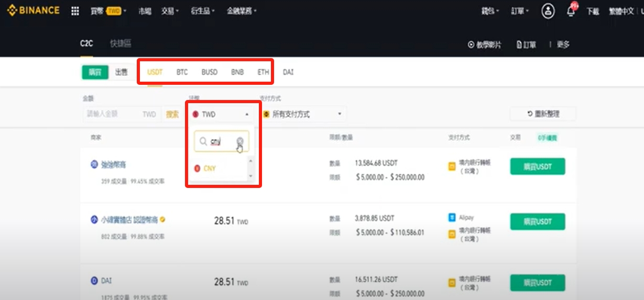
Task: Click bank transfer icon in the 13,584.68 USDT row
Action: [452, 167]
